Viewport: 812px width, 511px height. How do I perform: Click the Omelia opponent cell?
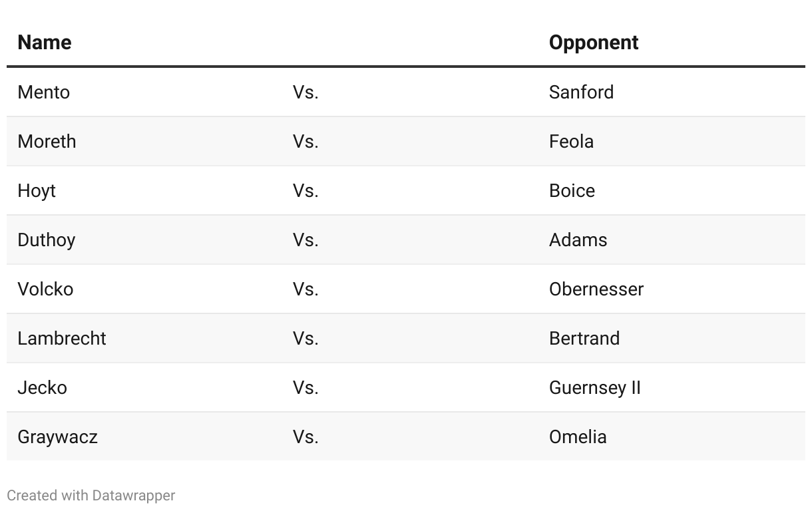pyautogui.click(x=578, y=436)
